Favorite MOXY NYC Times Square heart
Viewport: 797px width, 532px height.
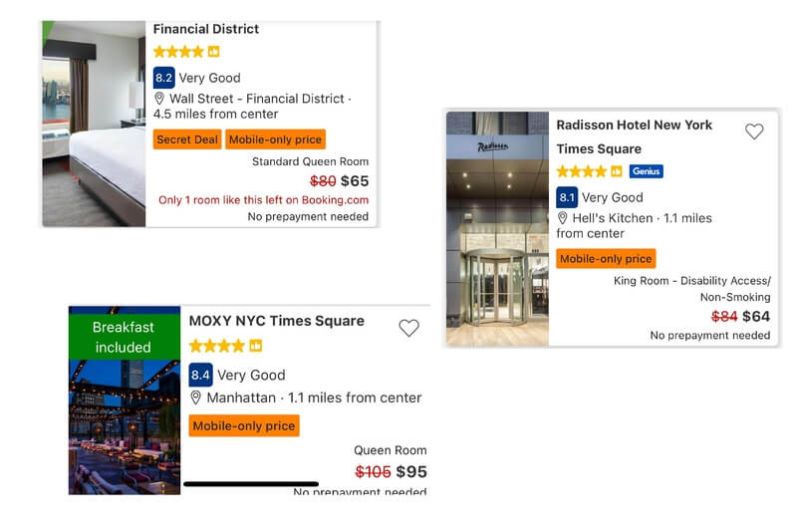(x=408, y=328)
